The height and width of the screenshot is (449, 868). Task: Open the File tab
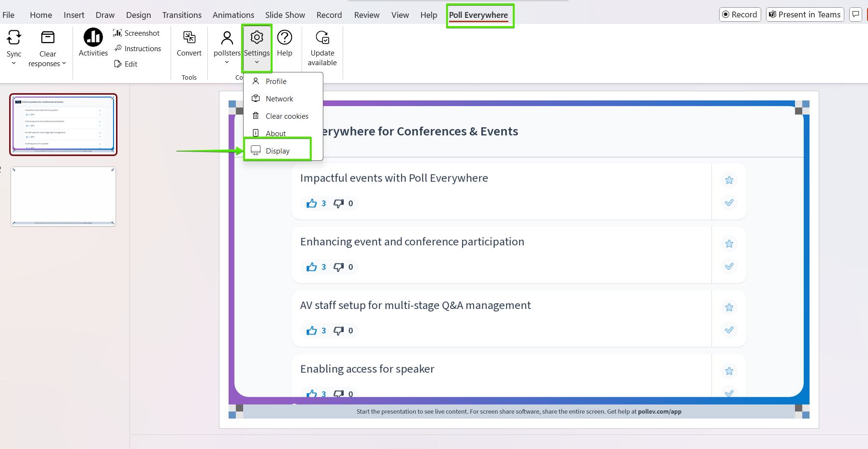(x=9, y=15)
